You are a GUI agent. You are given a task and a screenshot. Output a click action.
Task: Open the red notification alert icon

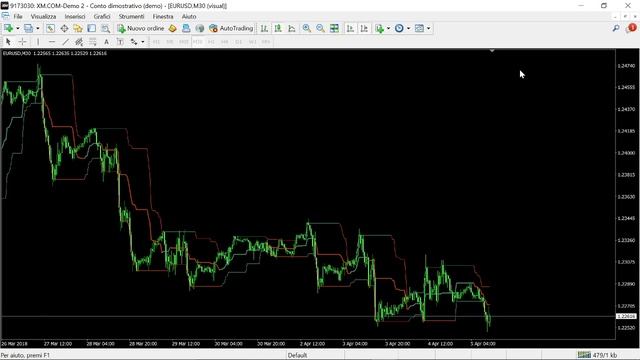631,28
